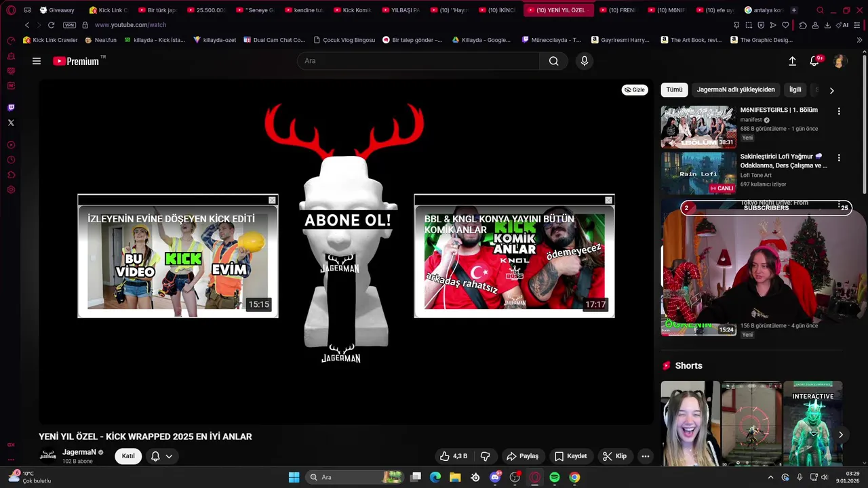Open Twitch in Opera sidebar
868x488 pixels.
point(11,107)
